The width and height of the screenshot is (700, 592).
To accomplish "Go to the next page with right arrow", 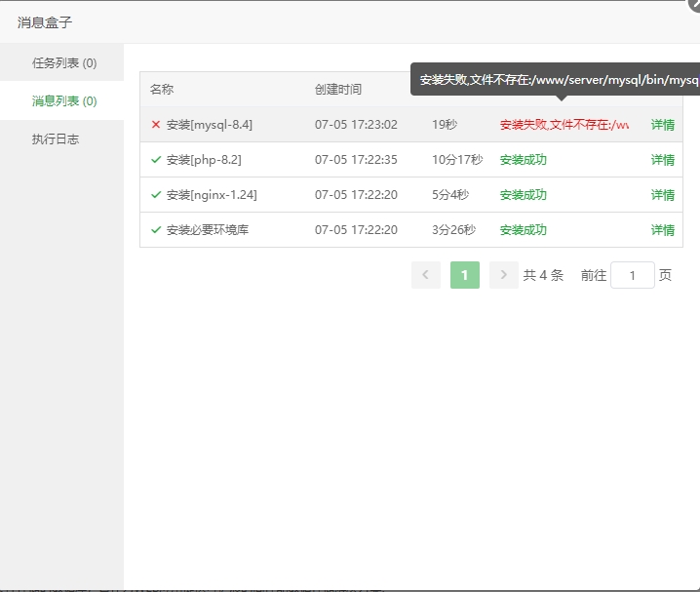I will click(504, 275).
